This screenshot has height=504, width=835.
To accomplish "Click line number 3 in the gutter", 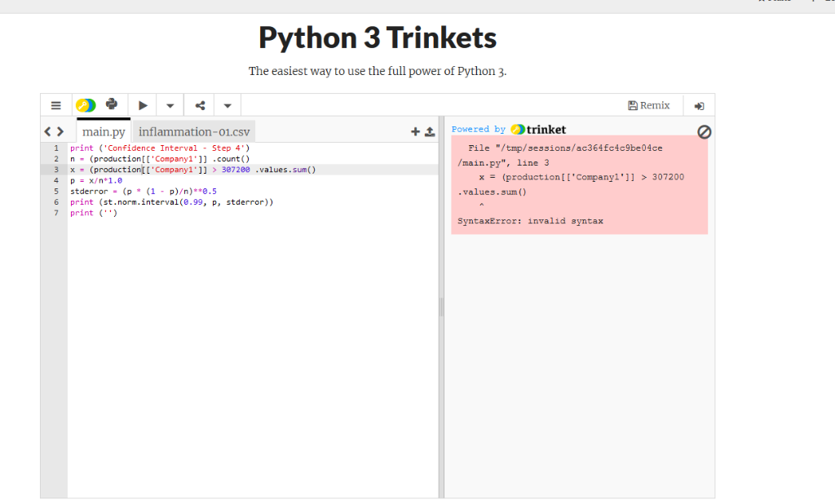I will (56, 170).
